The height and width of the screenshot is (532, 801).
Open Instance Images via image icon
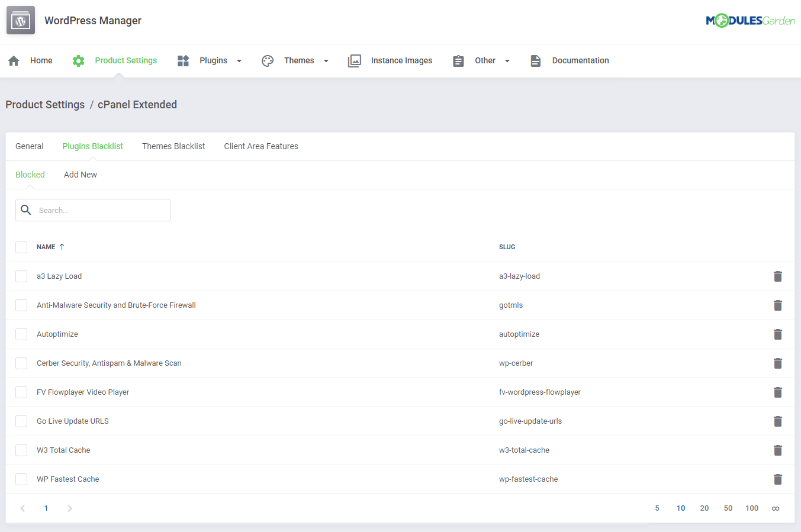(x=355, y=60)
